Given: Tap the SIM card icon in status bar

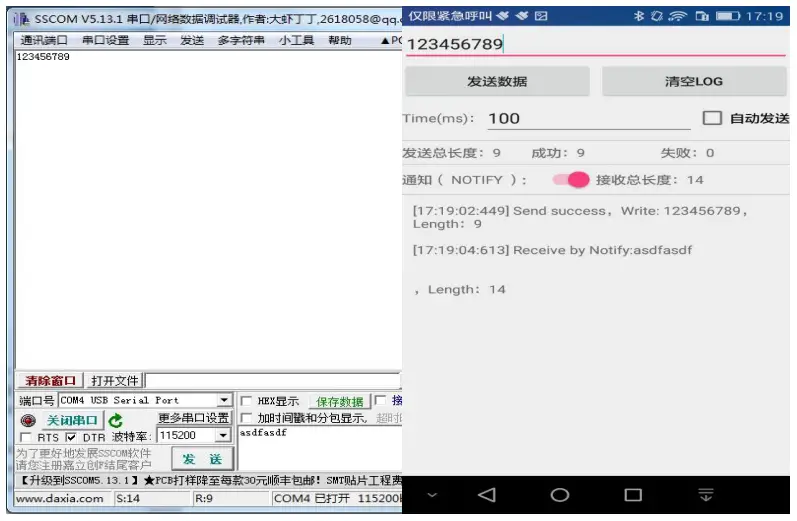Looking at the screenshot, I should pyautogui.click(x=702, y=16).
